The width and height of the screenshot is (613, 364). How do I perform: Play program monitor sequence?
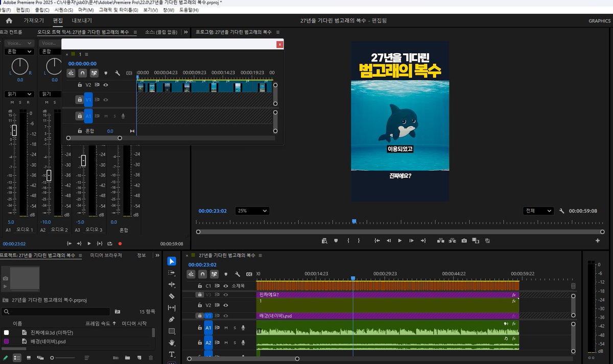coord(399,240)
